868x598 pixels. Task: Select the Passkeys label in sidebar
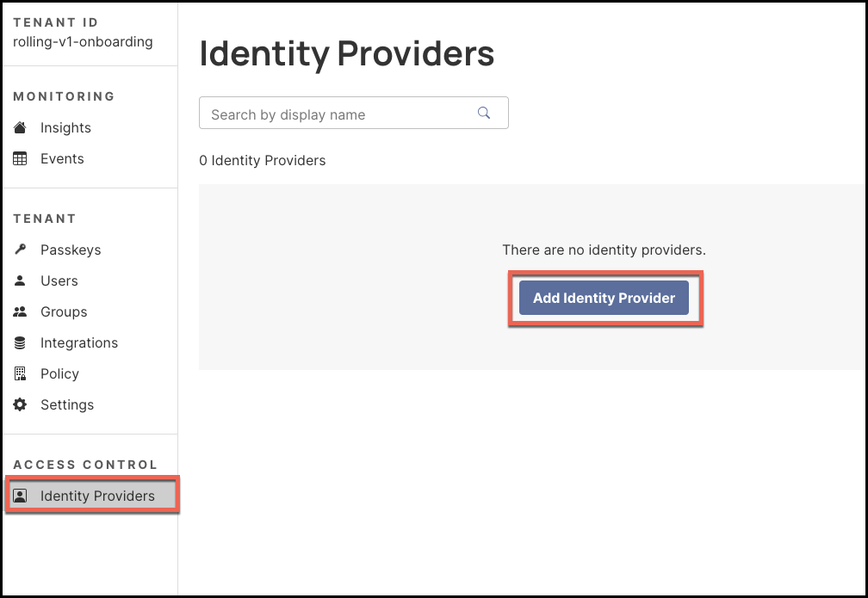(71, 250)
